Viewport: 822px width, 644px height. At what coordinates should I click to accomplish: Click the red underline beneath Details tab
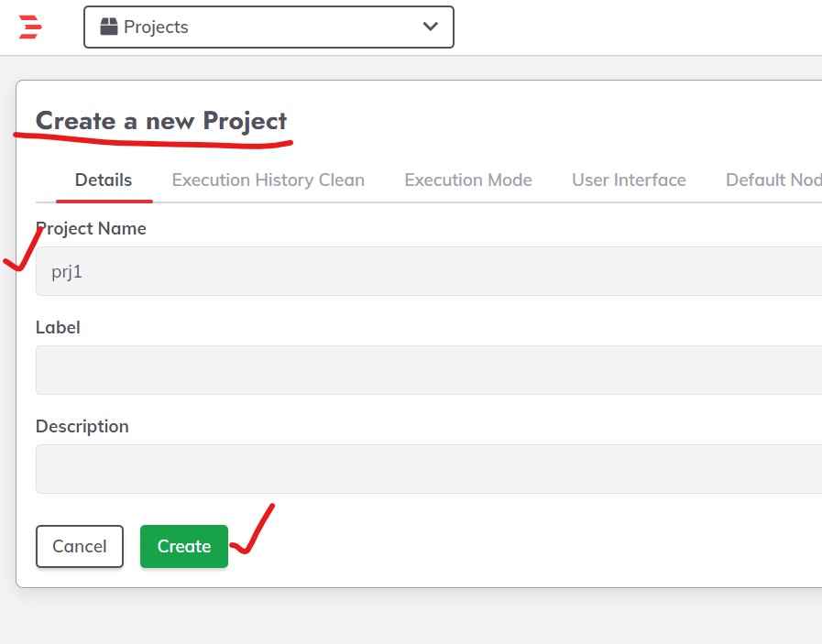(104, 200)
